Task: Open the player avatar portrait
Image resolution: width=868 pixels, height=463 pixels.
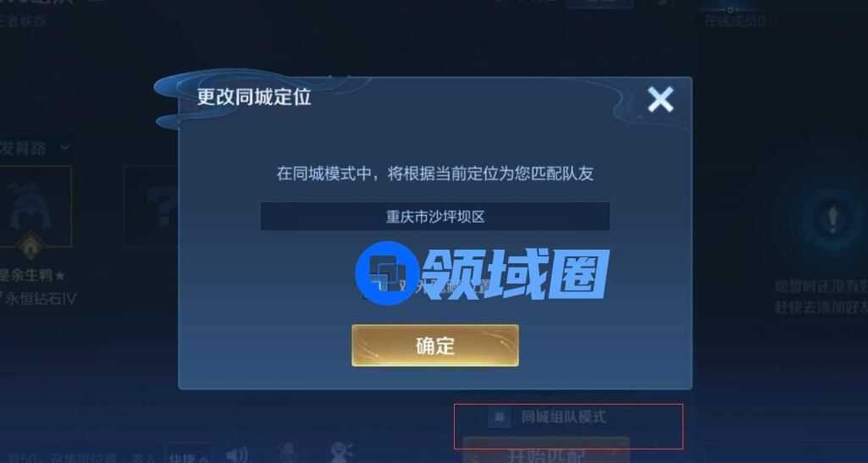Action: [x=35, y=206]
